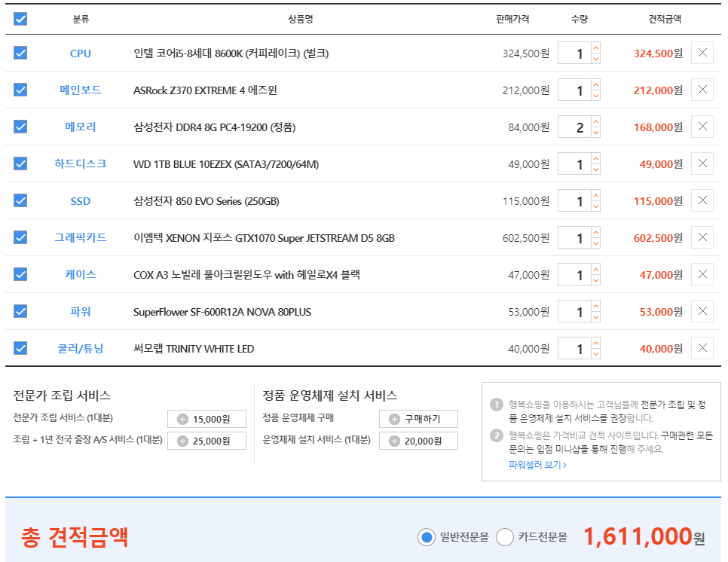The image size is (728, 562).
Task: Increase 그래픽카드 quantity with the up arrow
Action: pyautogui.click(x=595, y=231)
